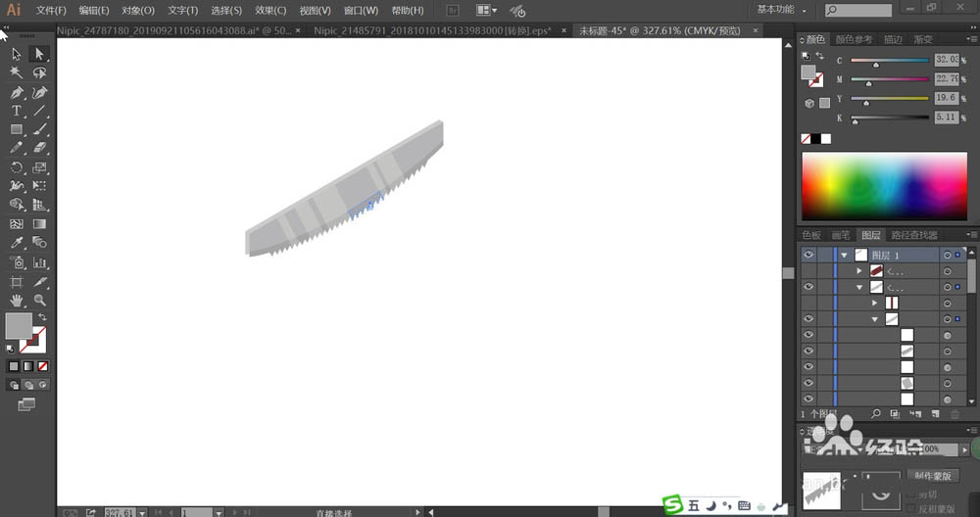This screenshot has width=980, height=517.
Task: Open the Color panel flyout menu
Action: 972,39
